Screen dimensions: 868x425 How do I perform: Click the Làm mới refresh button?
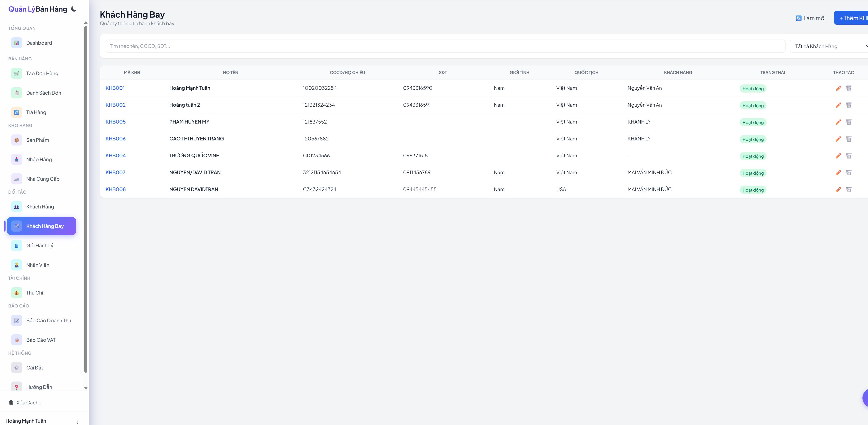coord(810,18)
